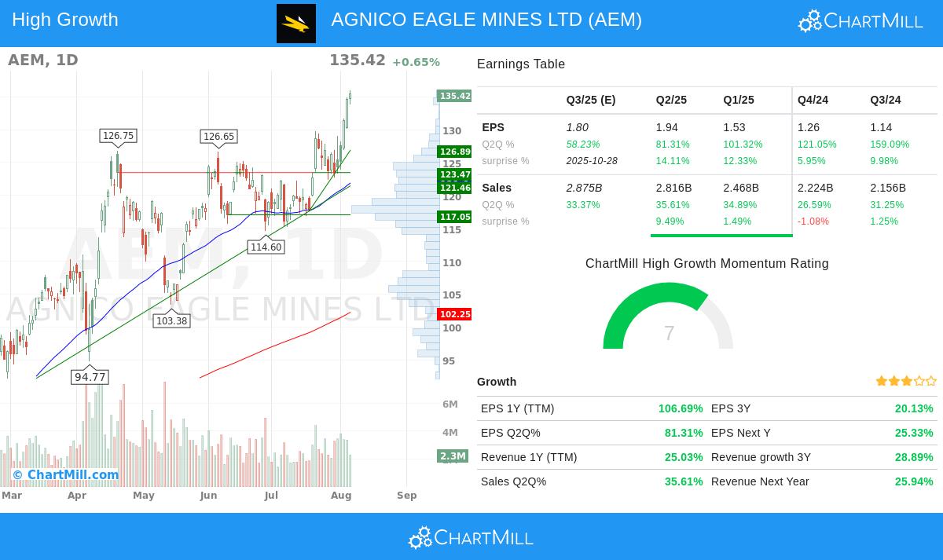Viewport: 943px width, 560px height.
Task: Select the Q1/25 column header
Action: [739, 101]
